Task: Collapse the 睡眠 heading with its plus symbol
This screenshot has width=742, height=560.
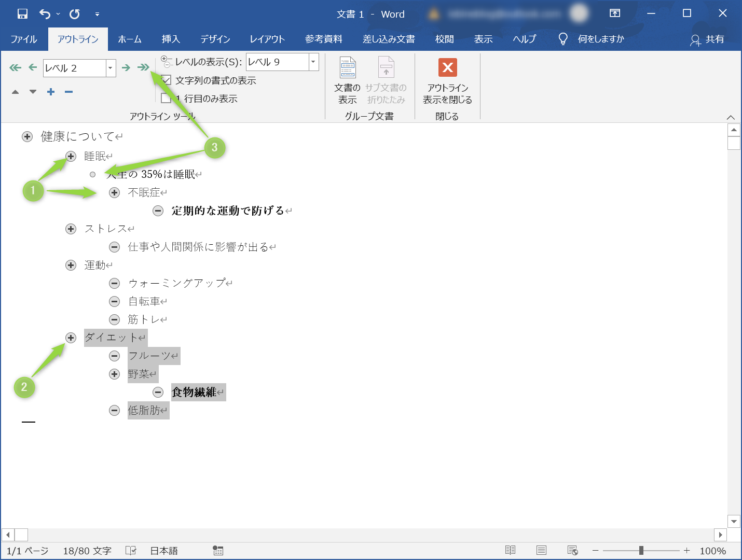Action: [x=71, y=156]
